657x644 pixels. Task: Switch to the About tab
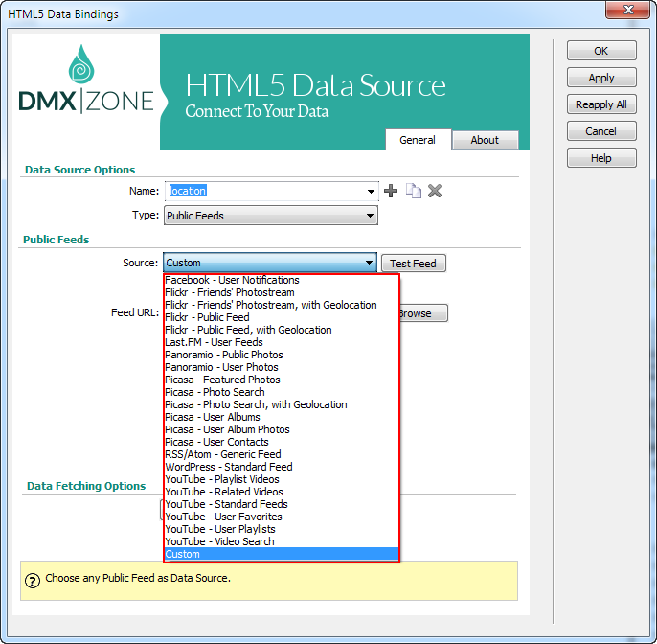coord(485,140)
